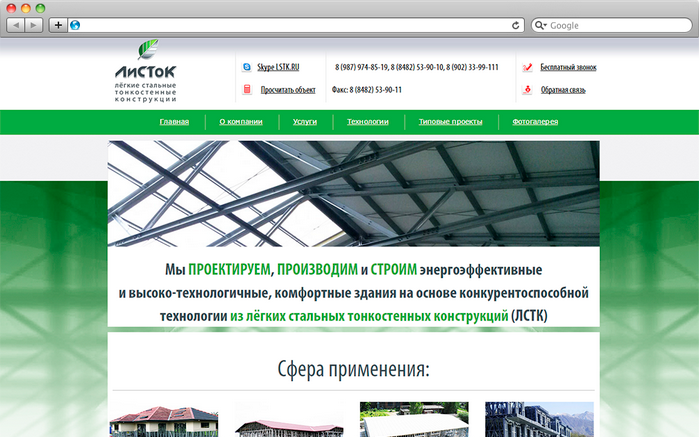Click the phone icon beside Бесплатный звонок
This screenshot has width=699, height=437.
(x=527, y=67)
